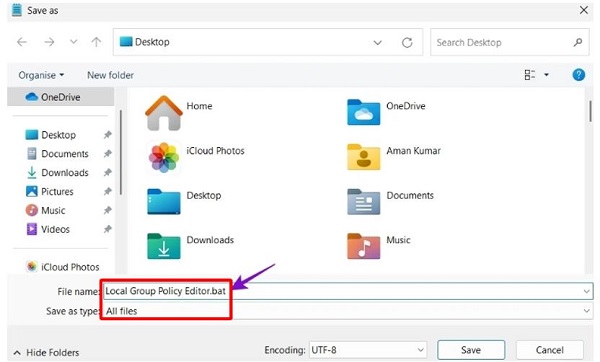Go forward with the right arrow
600x362 pixels.
pyautogui.click(x=49, y=42)
